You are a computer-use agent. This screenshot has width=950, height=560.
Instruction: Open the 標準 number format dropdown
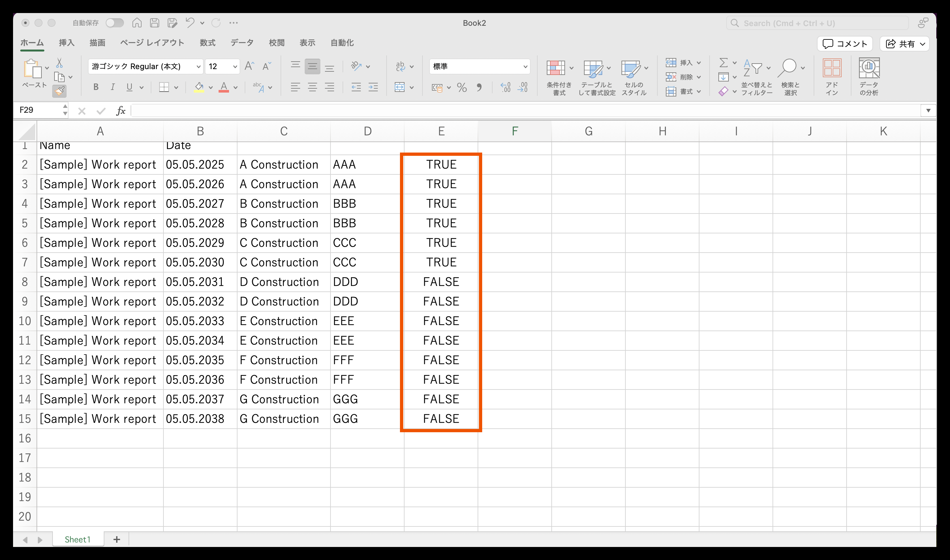[525, 67]
